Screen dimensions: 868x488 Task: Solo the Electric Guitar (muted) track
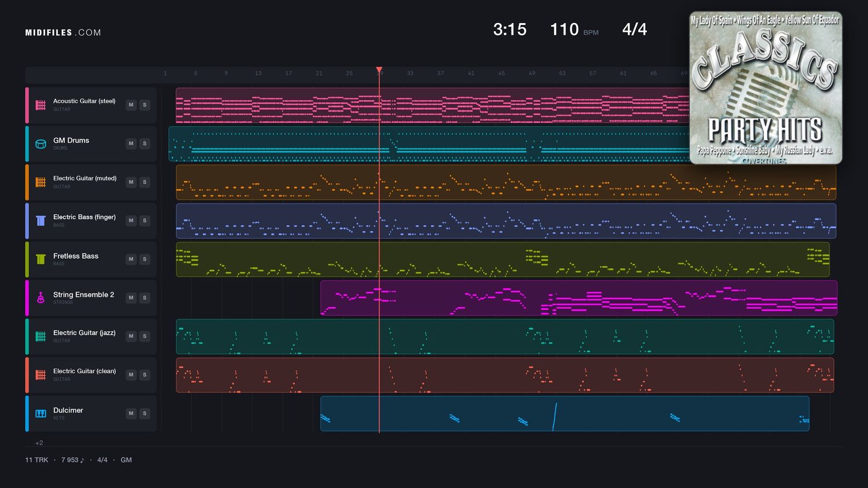(145, 182)
